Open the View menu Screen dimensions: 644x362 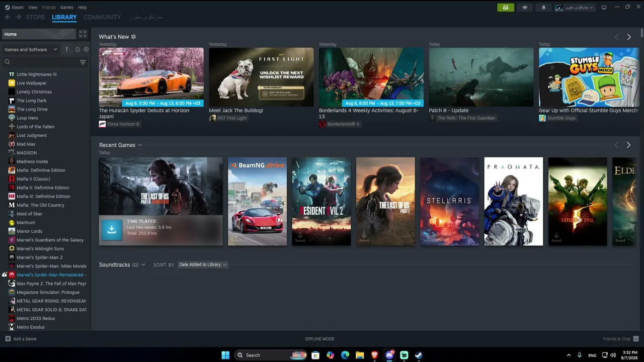click(x=33, y=8)
